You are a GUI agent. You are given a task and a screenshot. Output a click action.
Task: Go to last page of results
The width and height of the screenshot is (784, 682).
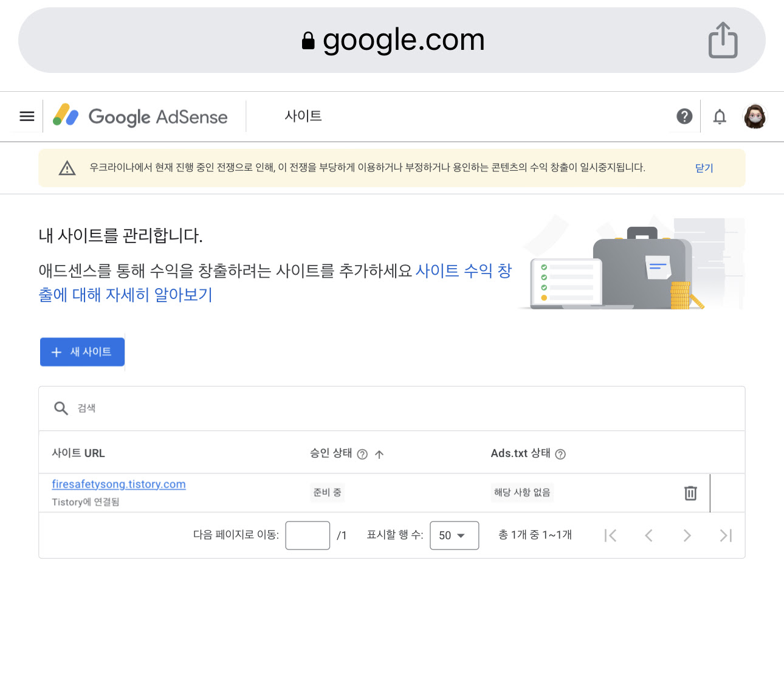(726, 536)
